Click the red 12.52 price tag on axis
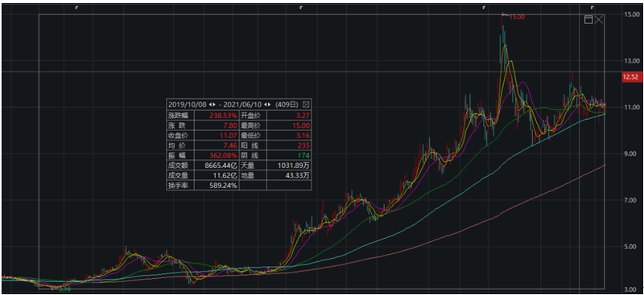 [630, 76]
